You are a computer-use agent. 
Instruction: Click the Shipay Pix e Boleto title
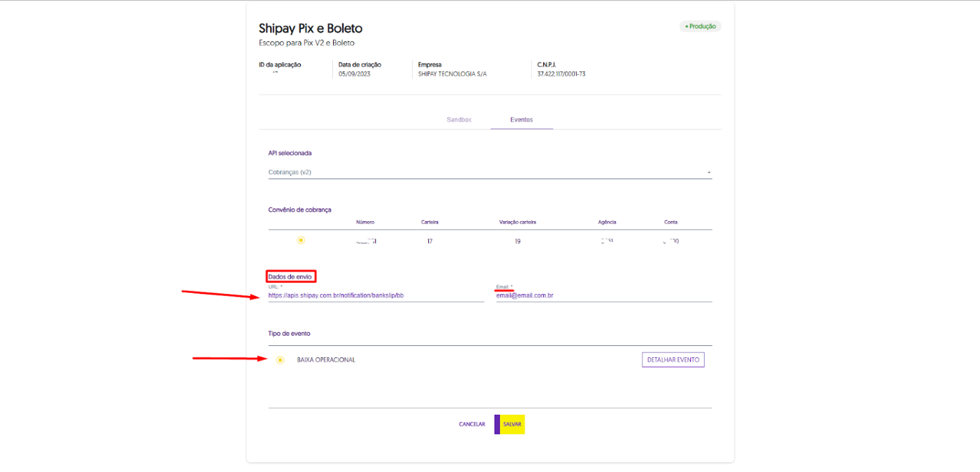[x=311, y=28]
